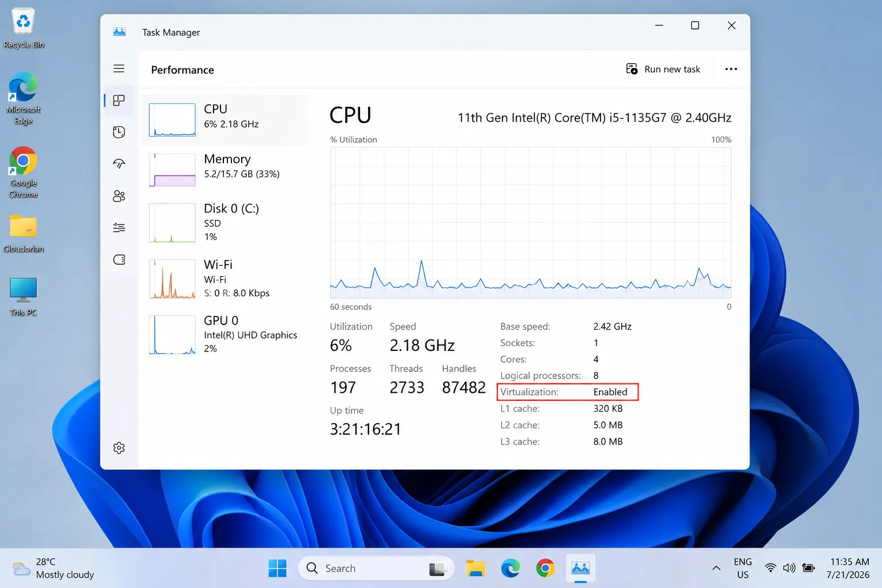Click the L1 cache 320 KB value
This screenshot has height=588, width=882.
pos(608,409)
